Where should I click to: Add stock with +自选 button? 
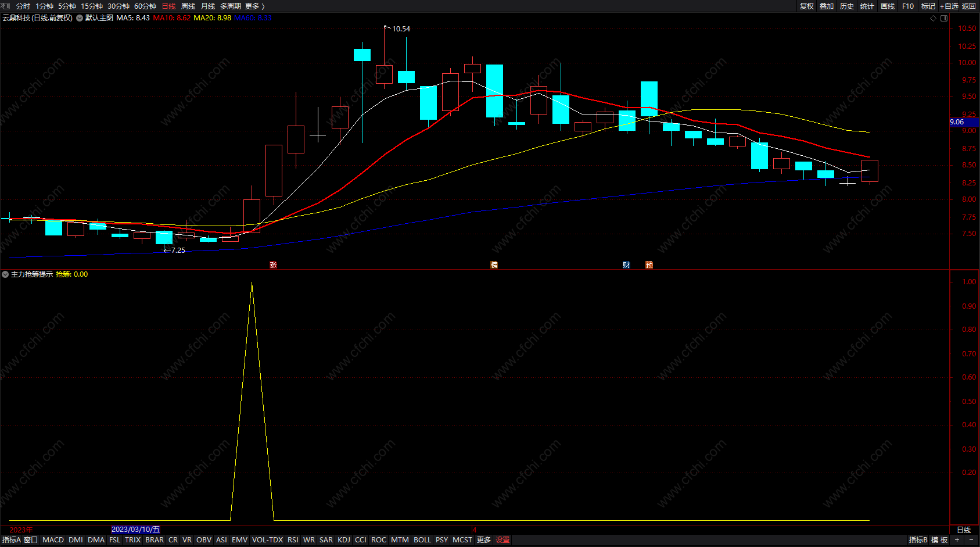coord(949,6)
